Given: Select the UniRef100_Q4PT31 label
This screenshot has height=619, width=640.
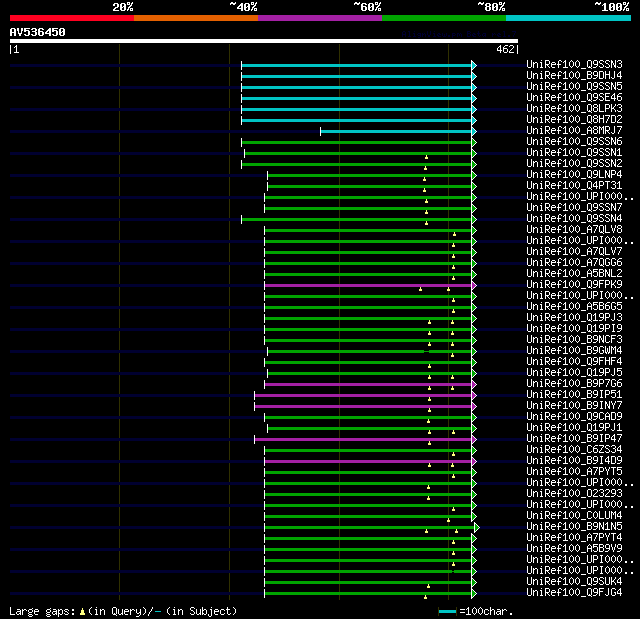Looking at the screenshot, I should pyautogui.click(x=574, y=186).
